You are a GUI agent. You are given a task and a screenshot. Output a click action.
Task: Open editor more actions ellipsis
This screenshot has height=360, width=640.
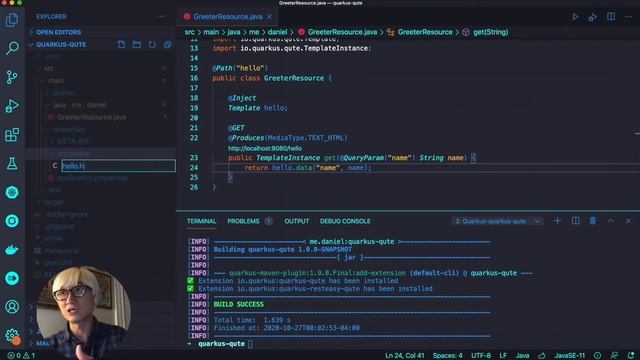629,17
